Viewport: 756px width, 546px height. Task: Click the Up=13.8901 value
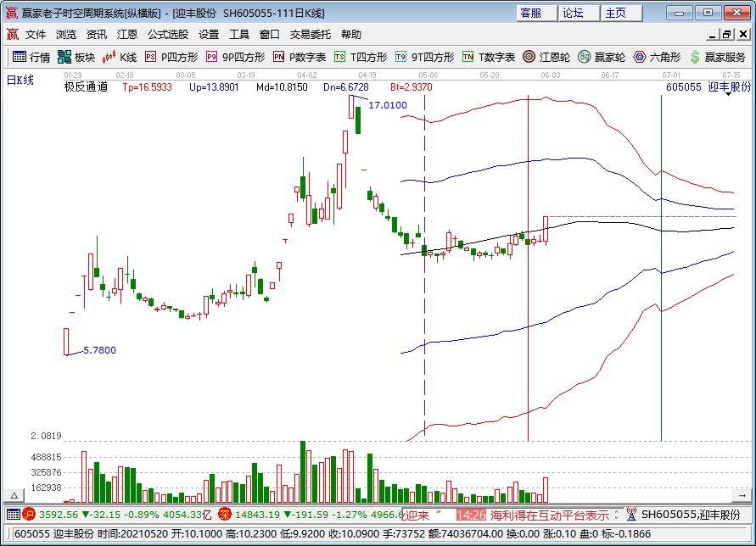tap(214, 87)
